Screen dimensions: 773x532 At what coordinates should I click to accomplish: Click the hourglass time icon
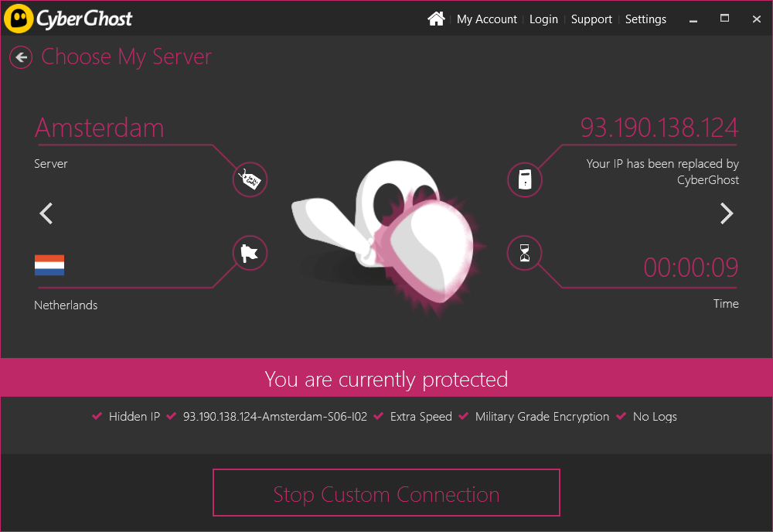[x=525, y=253]
